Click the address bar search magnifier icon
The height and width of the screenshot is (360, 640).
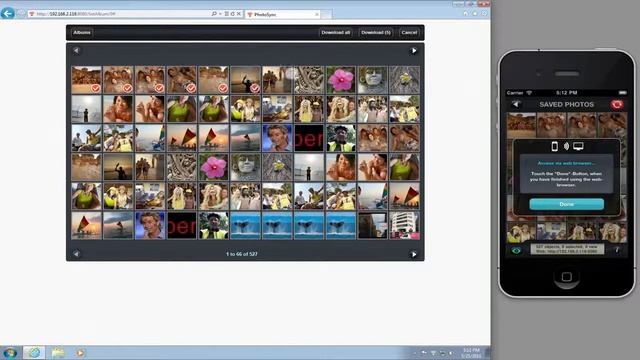214,14
